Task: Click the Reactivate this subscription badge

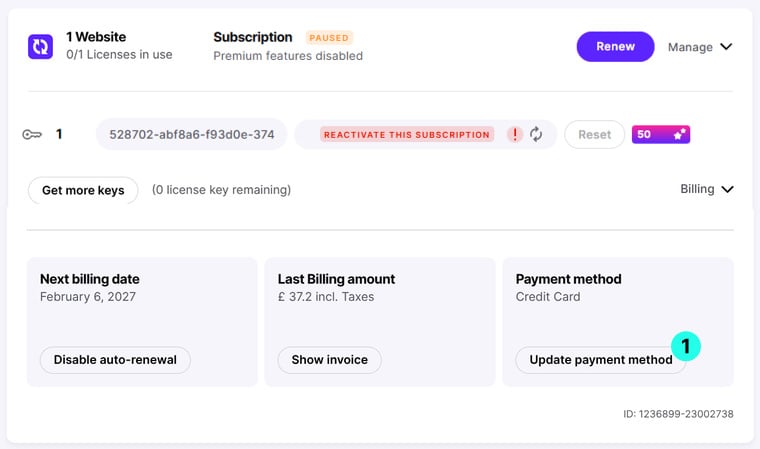Action: pyautogui.click(x=407, y=134)
